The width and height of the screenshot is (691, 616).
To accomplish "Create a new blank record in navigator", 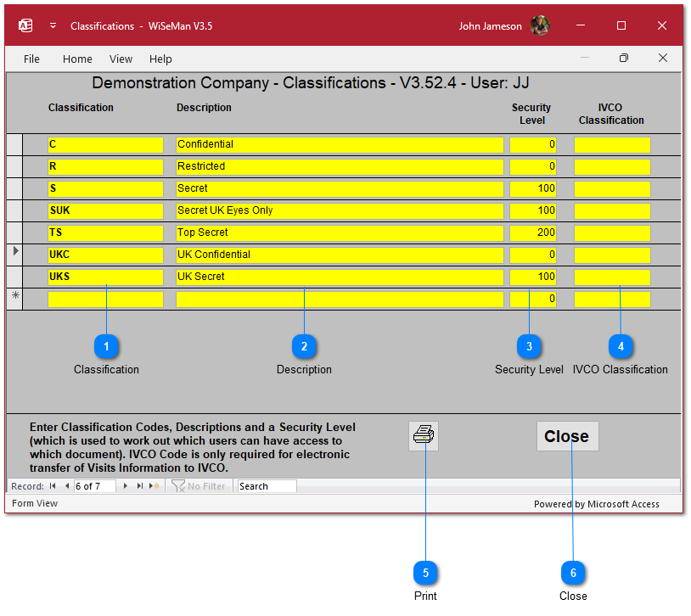I will 154,486.
